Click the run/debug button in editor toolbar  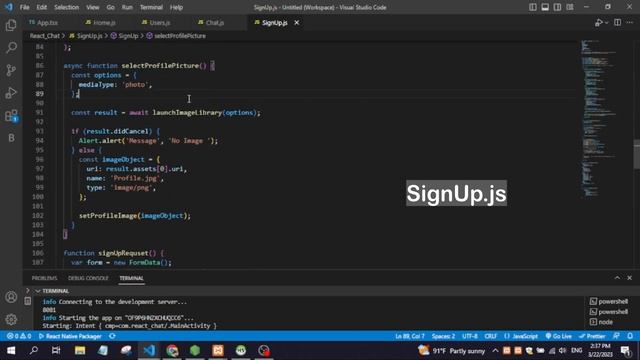[598, 23]
